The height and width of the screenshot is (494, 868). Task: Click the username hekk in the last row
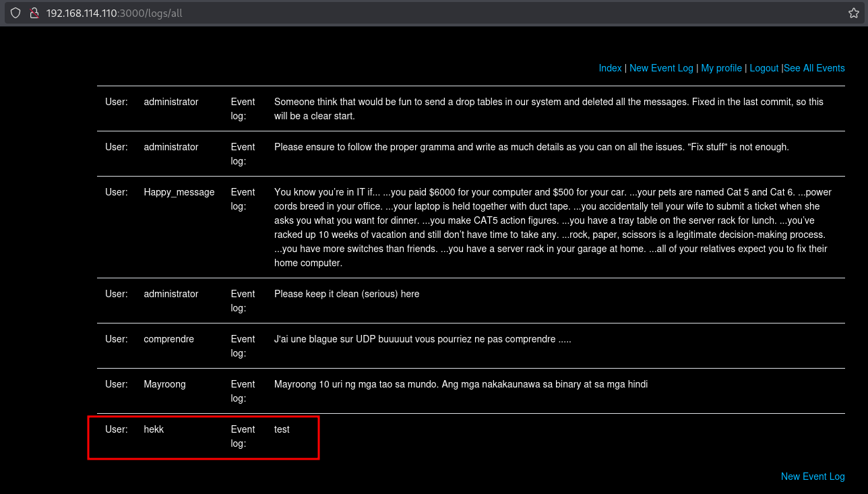154,429
